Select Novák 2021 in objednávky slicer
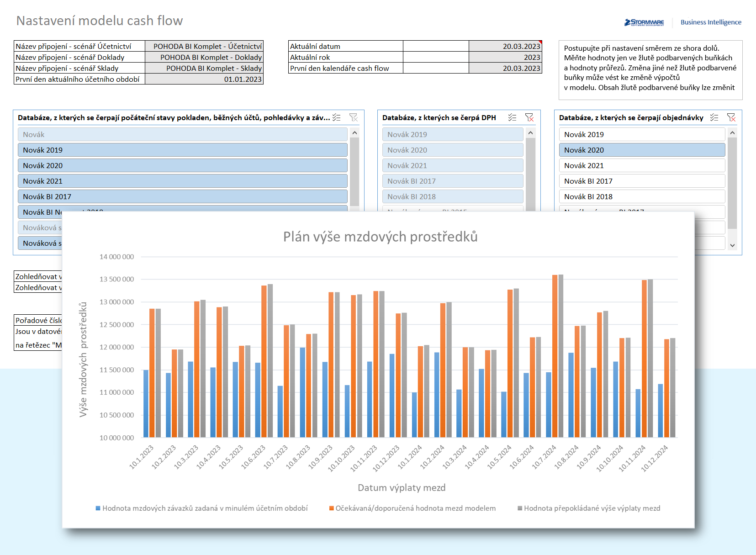756x555 pixels. [642, 165]
